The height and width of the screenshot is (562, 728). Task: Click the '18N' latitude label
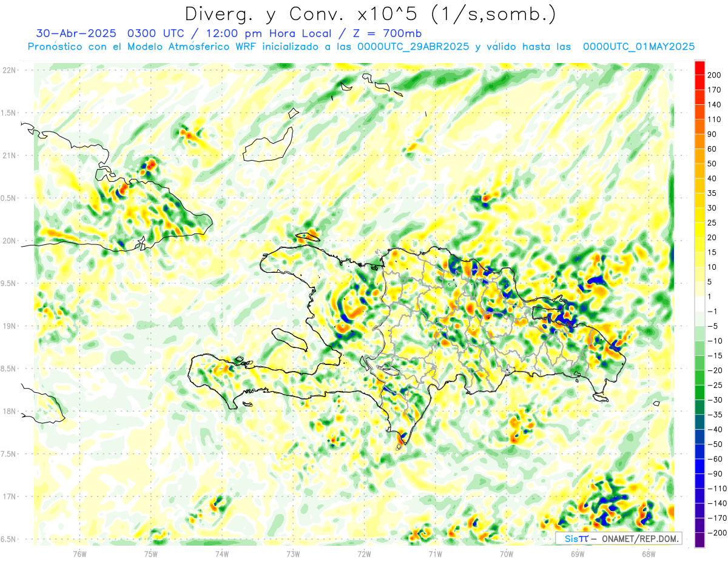(9, 412)
